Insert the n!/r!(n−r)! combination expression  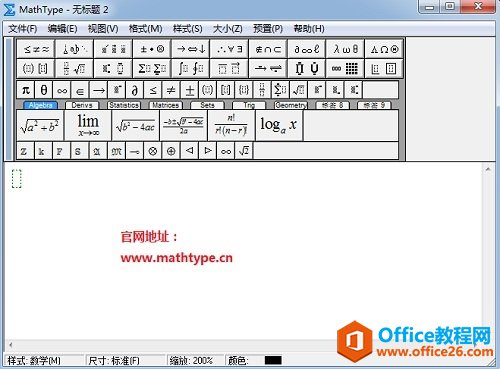(x=231, y=126)
